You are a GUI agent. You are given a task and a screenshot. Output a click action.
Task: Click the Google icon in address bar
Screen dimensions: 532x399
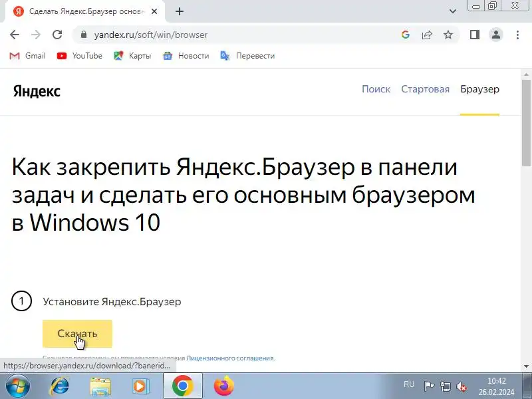click(x=405, y=35)
